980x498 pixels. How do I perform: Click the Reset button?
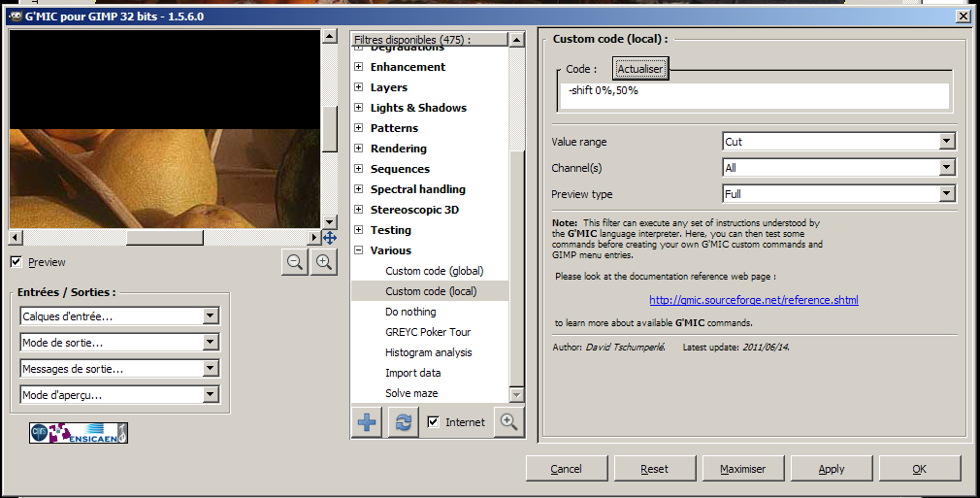tap(654, 469)
